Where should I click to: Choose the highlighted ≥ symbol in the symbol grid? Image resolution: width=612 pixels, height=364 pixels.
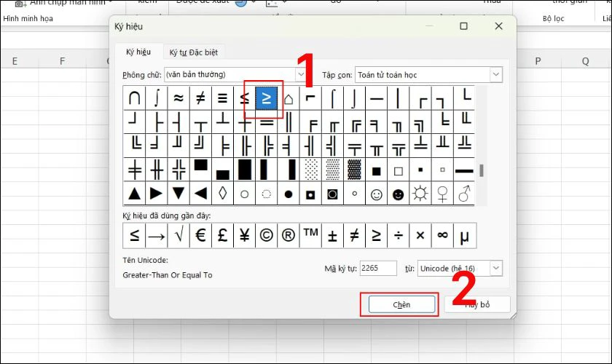point(266,98)
